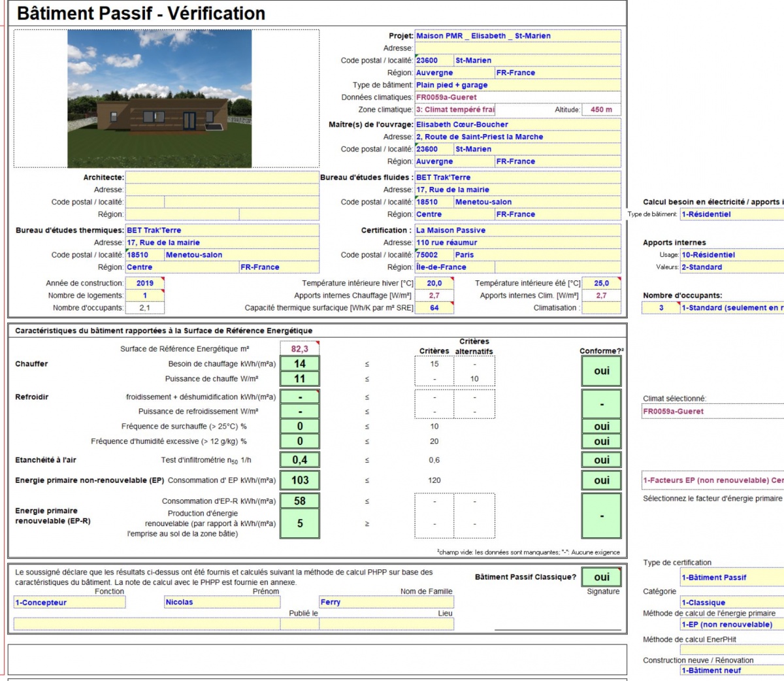Select Année de construction 2019 cell
The image size is (784, 681).
tap(144, 283)
